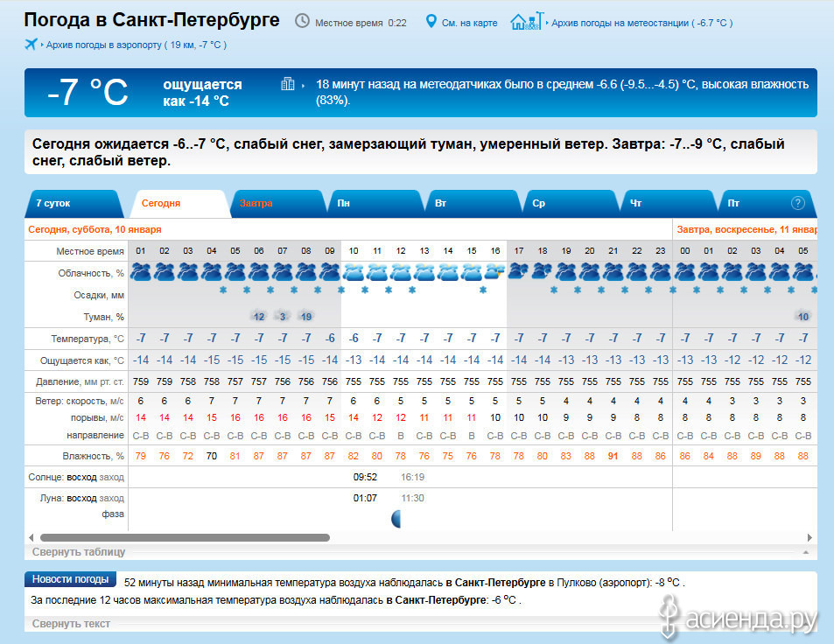This screenshot has width=834, height=644.
Task: Click the up arrow at table collapse bar
Action: click(805, 553)
